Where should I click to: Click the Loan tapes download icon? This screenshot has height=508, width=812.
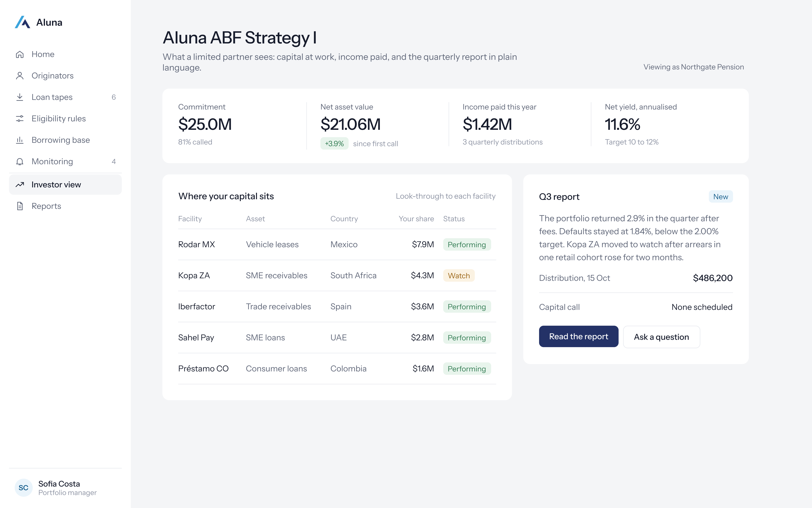pos(20,97)
